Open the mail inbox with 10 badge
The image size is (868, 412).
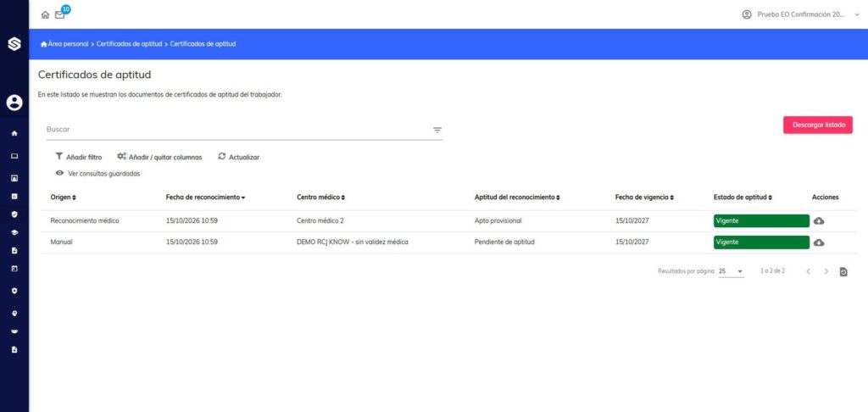pyautogui.click(x=60, y=14)
